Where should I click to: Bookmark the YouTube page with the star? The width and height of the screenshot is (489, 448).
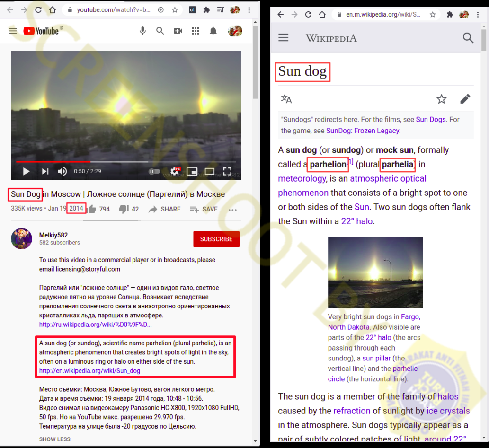click(x=175, y=10)
